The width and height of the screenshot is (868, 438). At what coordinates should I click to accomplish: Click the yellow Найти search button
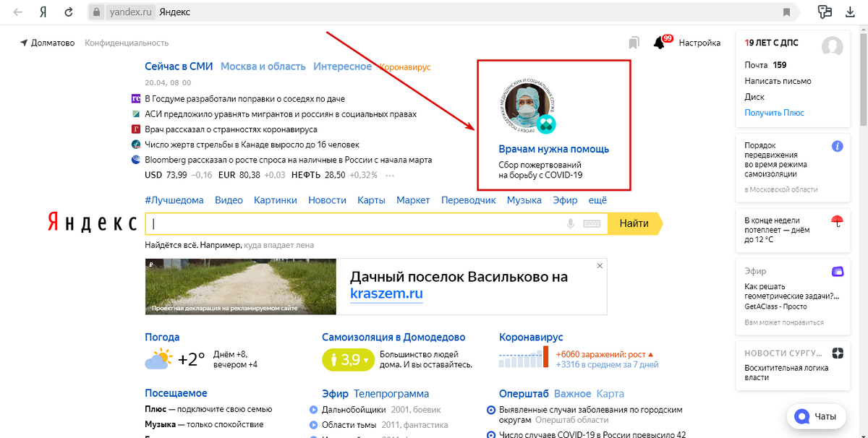634,224
